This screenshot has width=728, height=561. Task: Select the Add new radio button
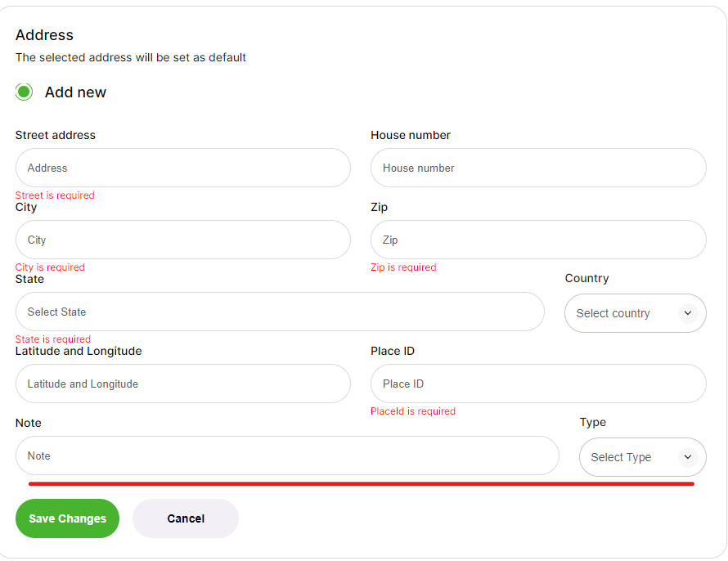[x=25, y=92]
